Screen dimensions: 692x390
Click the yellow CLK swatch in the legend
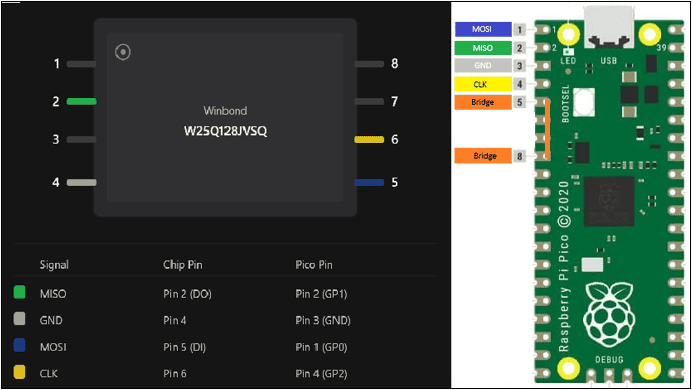19,372
